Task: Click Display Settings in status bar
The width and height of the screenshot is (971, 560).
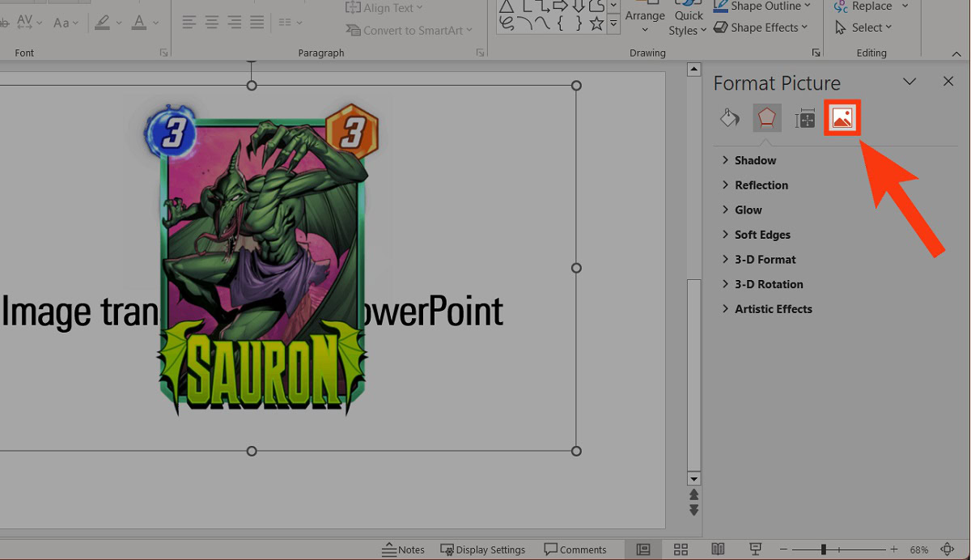Action: click(x=483, y=549)
